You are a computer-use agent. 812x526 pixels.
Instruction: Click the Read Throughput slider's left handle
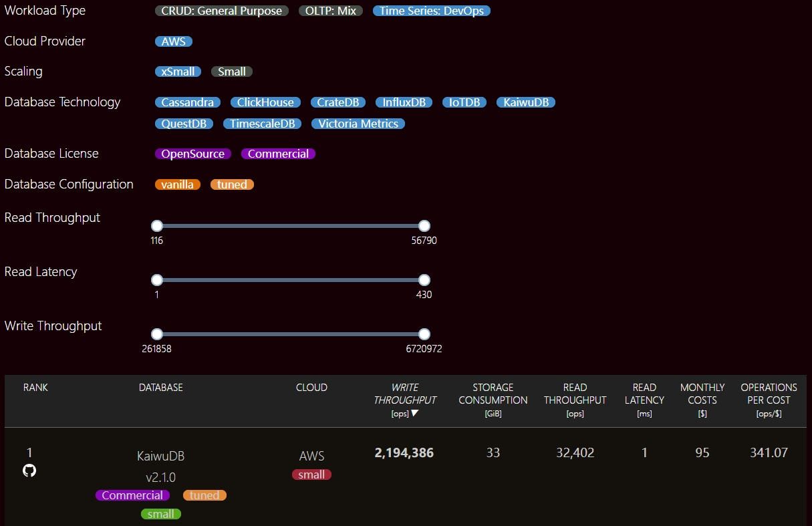pyautogui.click(x=157, y=226)
